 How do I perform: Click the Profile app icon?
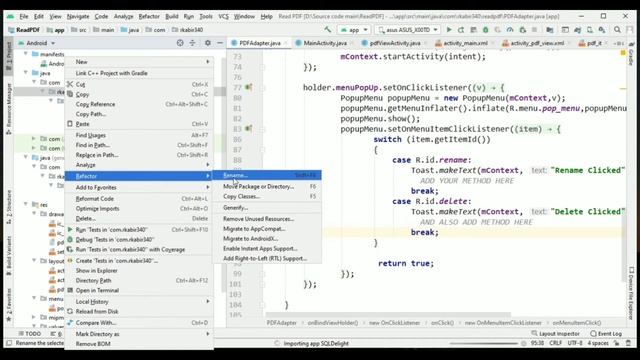(x=510, y=30)
